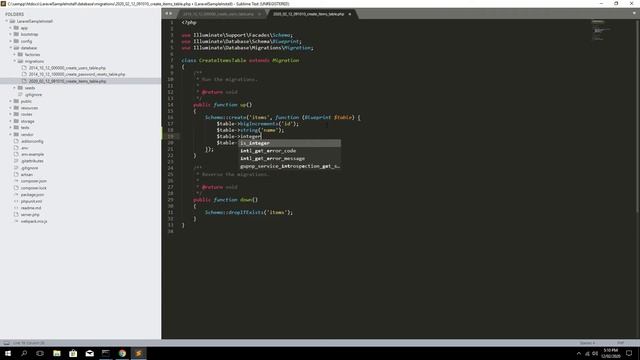
Task: Click the code minimap preview
Action: point(601,30)
